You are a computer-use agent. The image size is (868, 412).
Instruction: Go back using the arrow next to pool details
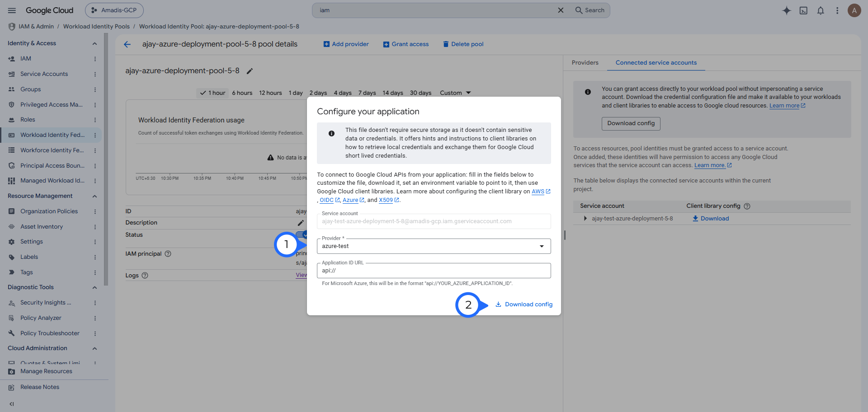coord(127,44)
